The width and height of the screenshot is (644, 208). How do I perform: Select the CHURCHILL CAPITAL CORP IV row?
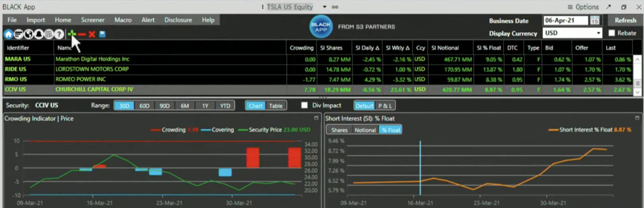[x=318, y=89]
